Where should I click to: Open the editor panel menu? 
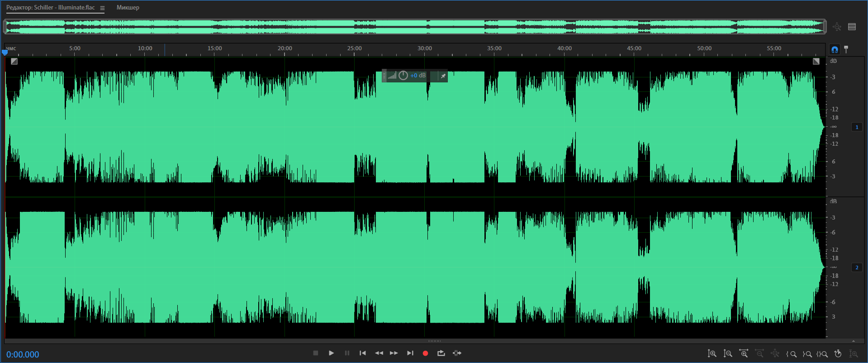click(x=102, y=8)
